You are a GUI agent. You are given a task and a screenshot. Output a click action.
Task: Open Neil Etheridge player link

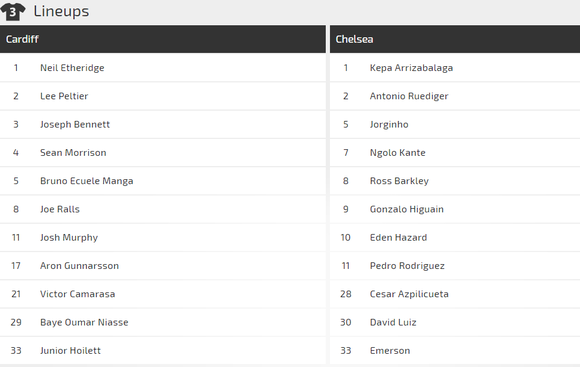coord(72,68)
